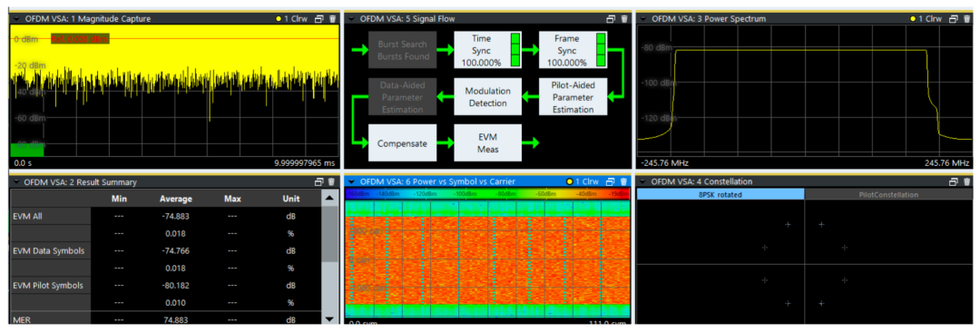Collapse the Power vs Symbol vs Carrier panel triangle
980x332 pixels.
(x=350, y=181)
